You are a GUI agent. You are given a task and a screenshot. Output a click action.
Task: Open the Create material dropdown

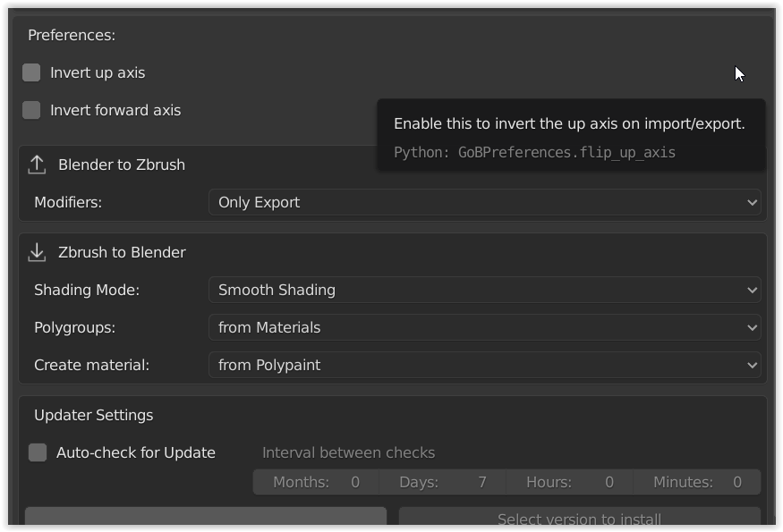tap(484, 365)
